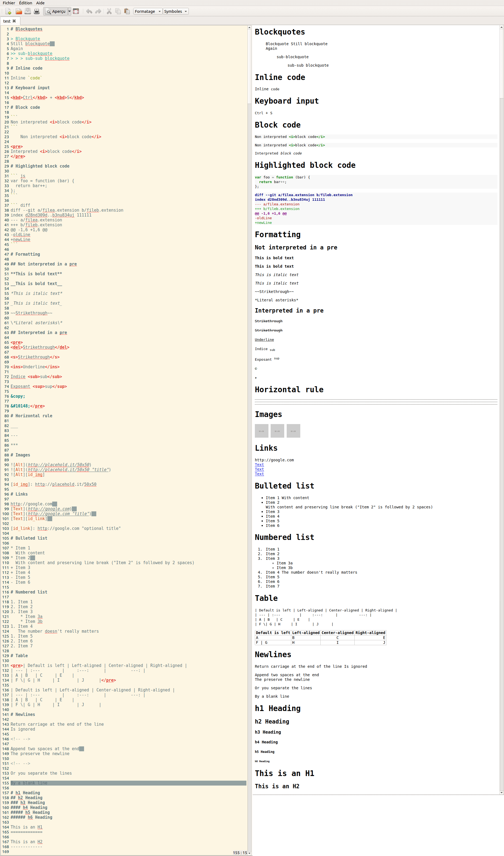Click 'Ctrl + S' text in preview
The width and height of the screenshot is (504, 856).
(x=264, y=113)
